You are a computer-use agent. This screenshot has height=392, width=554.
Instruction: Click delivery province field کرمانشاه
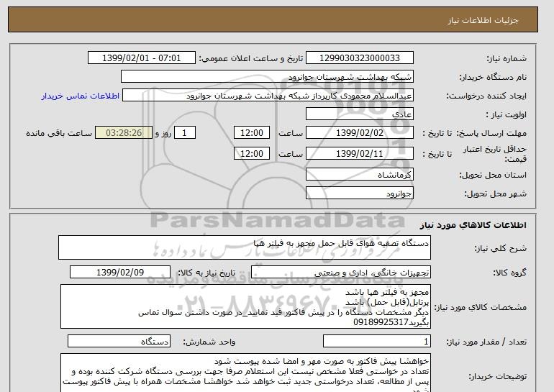(359, 175)
